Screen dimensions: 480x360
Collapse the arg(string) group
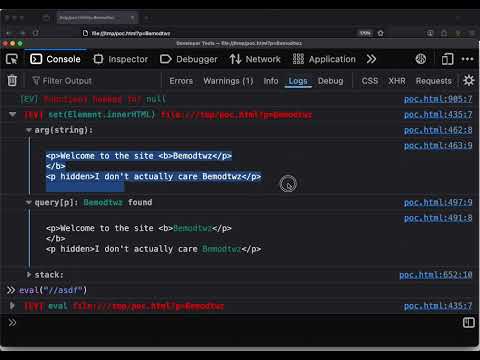pos(29,130)
